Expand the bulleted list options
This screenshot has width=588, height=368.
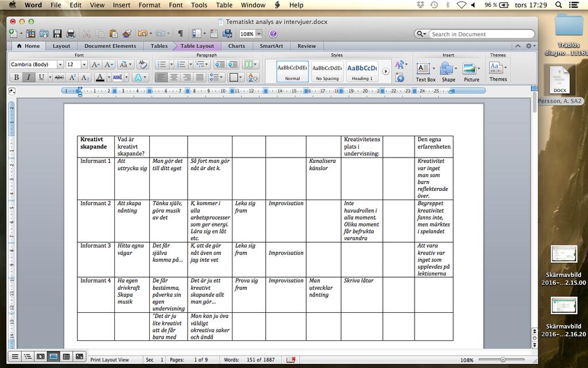tap(171, 64)
